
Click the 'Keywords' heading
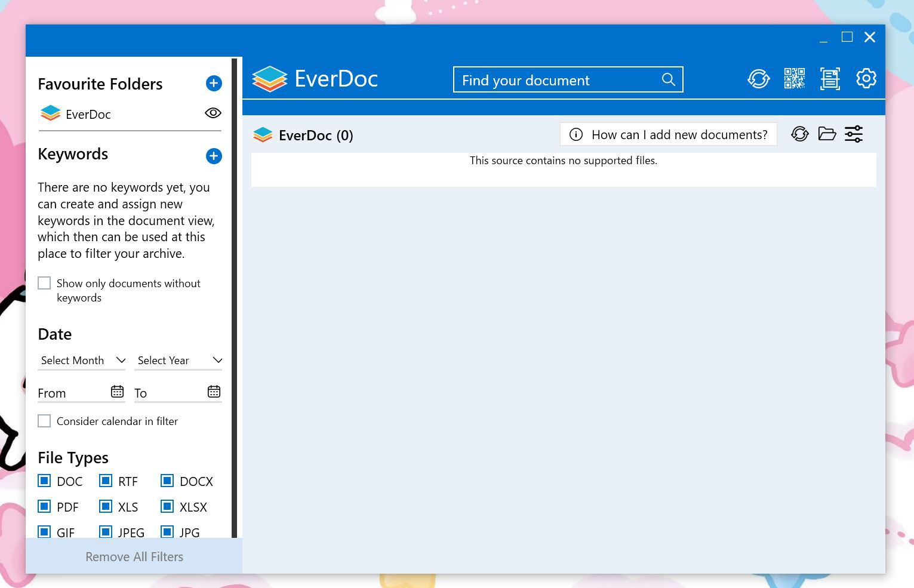pyautogui.click(x=73, y=154)
